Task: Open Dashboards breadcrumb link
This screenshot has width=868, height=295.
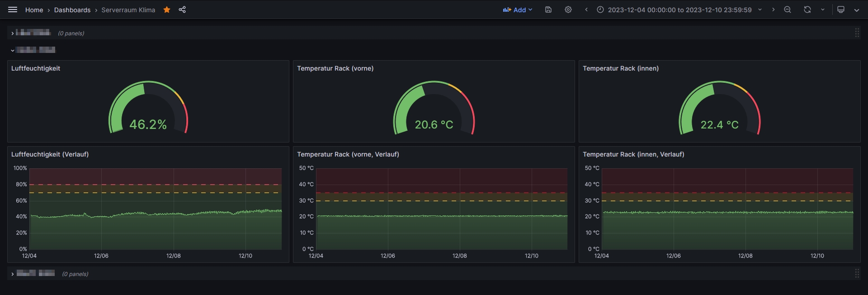Action: 72,10
